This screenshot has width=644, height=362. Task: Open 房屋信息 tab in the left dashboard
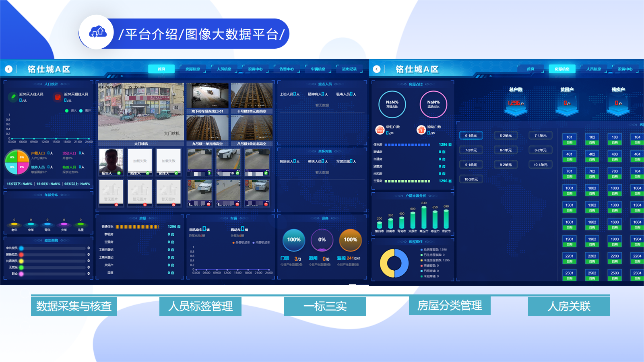click(x=193, y=69)
